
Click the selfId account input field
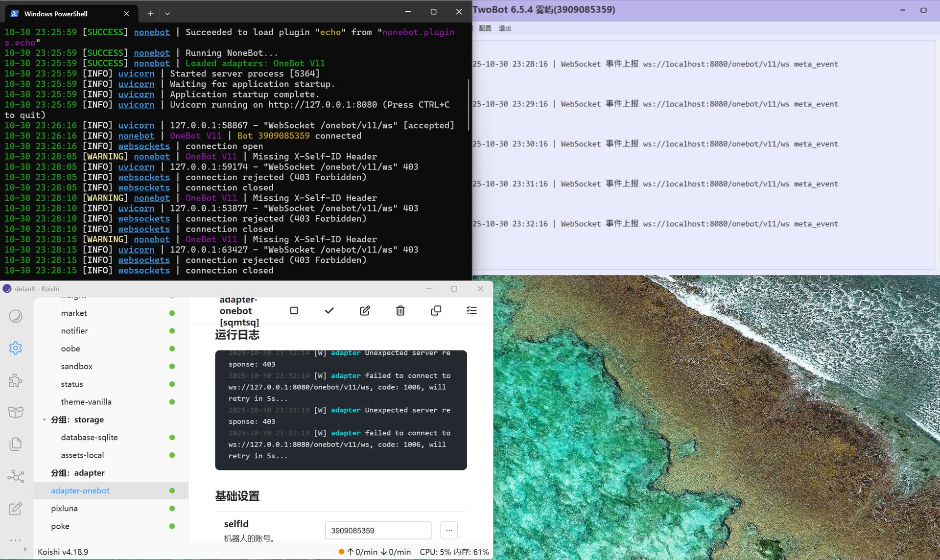coord(377,530)
